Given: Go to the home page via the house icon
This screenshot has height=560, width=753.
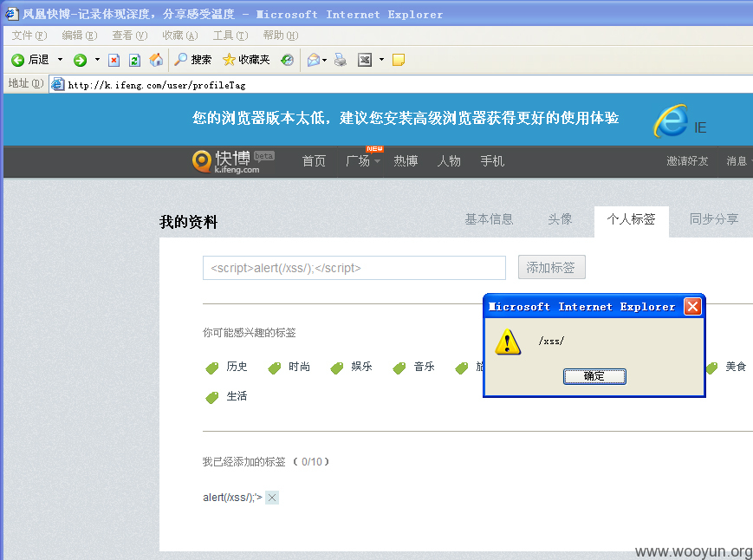Looking at the screenshot, I should click(x=156, y=60).
